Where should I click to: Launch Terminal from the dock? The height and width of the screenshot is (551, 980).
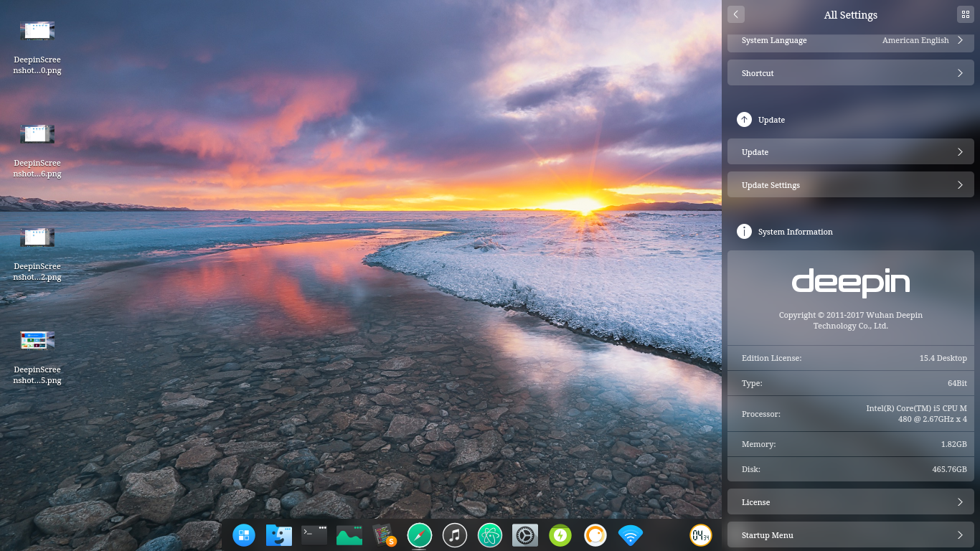[314, 535]
